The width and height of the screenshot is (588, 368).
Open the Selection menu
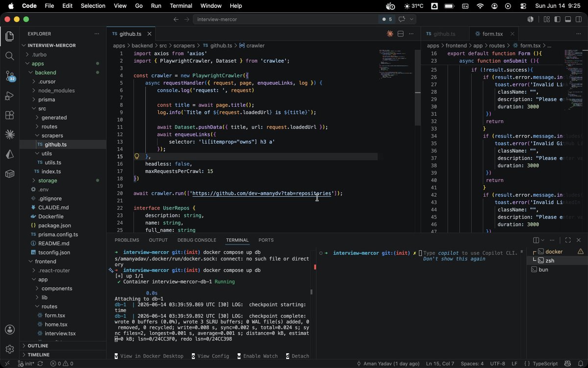pos(93,6)
